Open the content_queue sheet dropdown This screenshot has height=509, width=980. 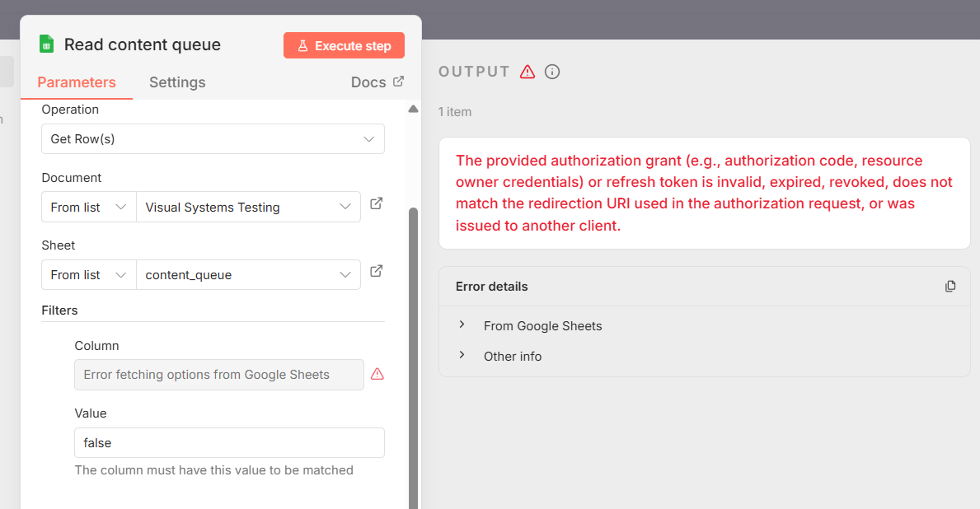click(247, 274)
